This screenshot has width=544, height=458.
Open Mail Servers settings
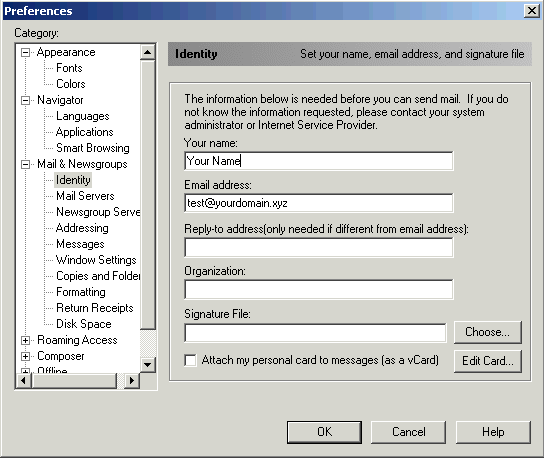pyautogui.click(x=85, y=196)
